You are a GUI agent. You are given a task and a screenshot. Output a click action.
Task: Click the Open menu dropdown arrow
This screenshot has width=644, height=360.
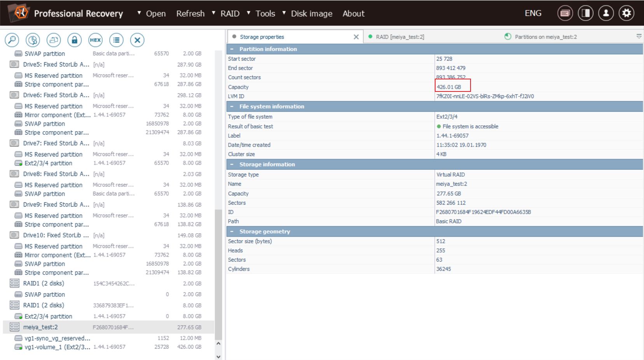[x=139, y=13]
